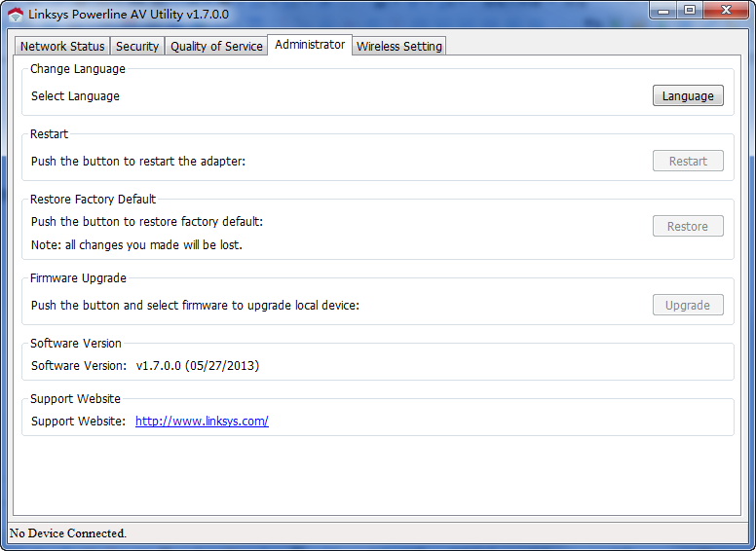This screenshot has width=756, height=551.
Task: Click the 'Select Language' label
Action: (x=75, y=95)
